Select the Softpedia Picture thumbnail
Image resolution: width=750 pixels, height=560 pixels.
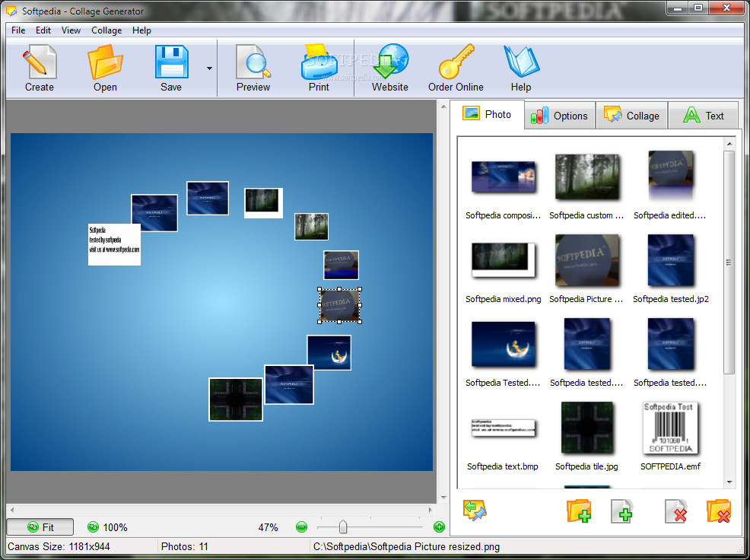[587, 260]
